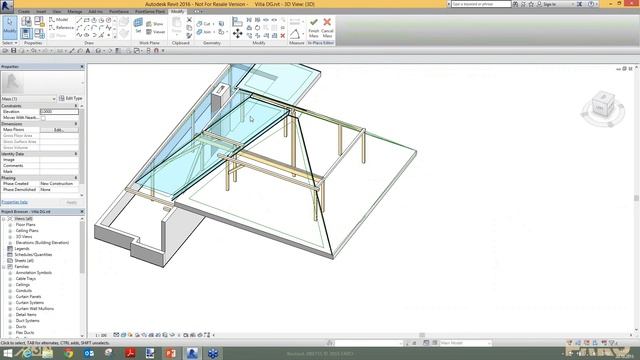Click the Measure tool icon

(x=295, y=33)
